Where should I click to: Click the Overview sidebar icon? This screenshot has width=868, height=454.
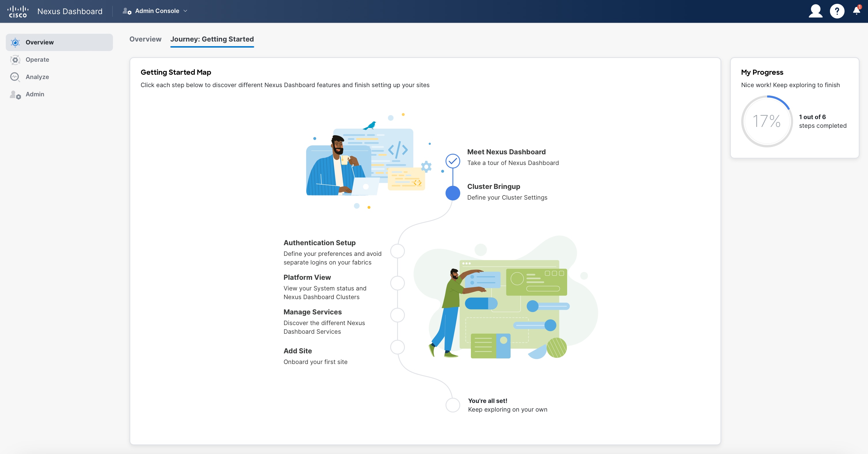click(15, 42)
